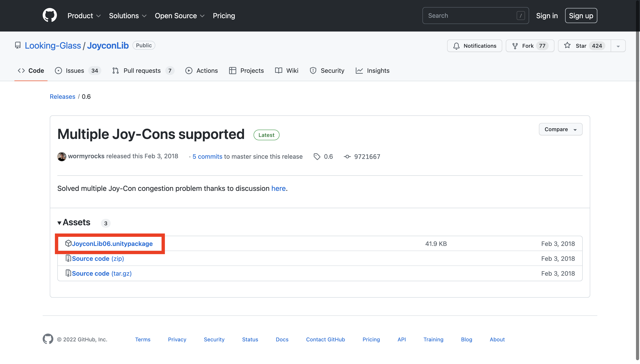Open the Star lists dropdown arrow
Image resolution: width=640 pixels, height=364 pixels.
coord(618,46)
